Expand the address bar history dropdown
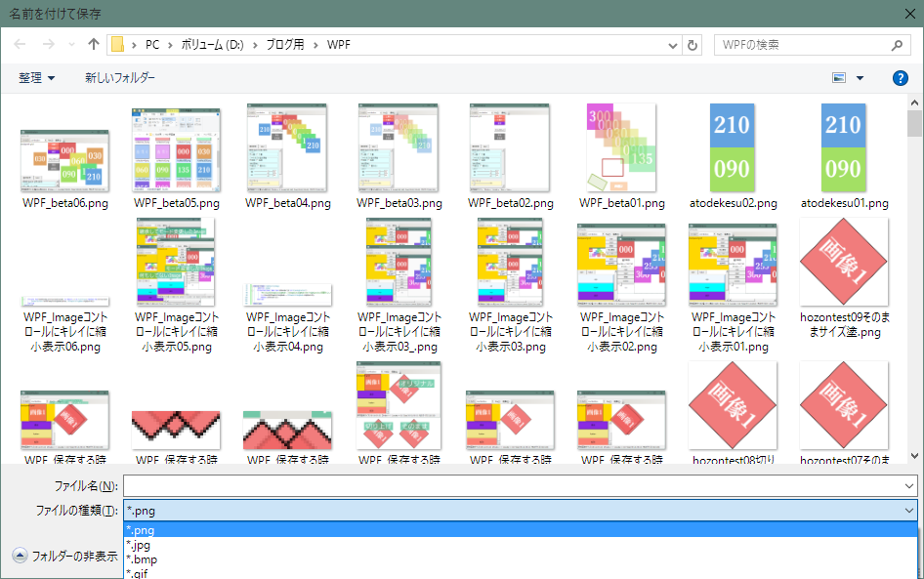Image resolution: width=924 pixels, height=579 pixels. coord(673,44)
